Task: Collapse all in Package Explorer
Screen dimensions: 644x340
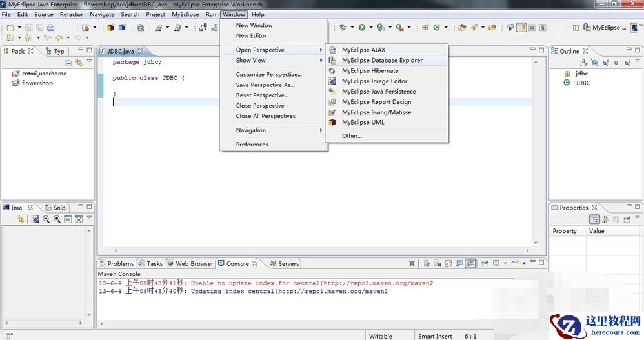Action: click(x=68, y=63)
